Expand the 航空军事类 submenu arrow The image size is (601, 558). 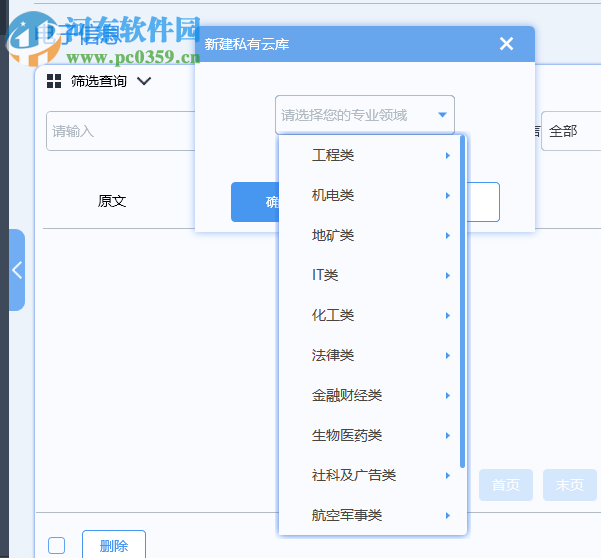pos(447,515)
